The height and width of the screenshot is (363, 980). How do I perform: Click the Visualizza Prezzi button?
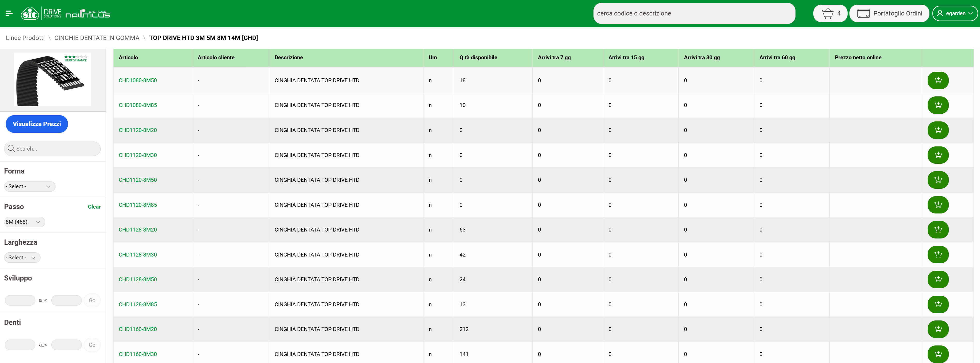(x=37, y=124)
